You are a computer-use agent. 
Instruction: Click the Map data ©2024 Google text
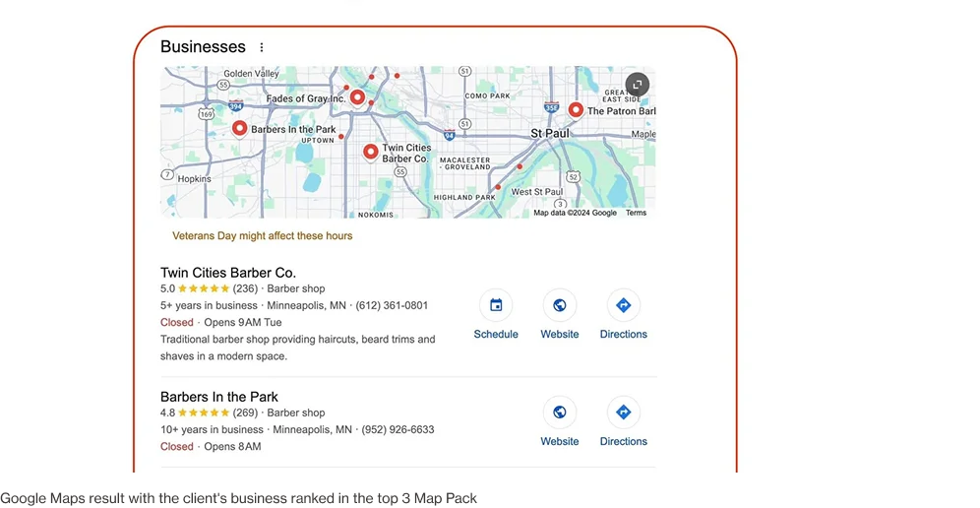click(x=575, y=213)
